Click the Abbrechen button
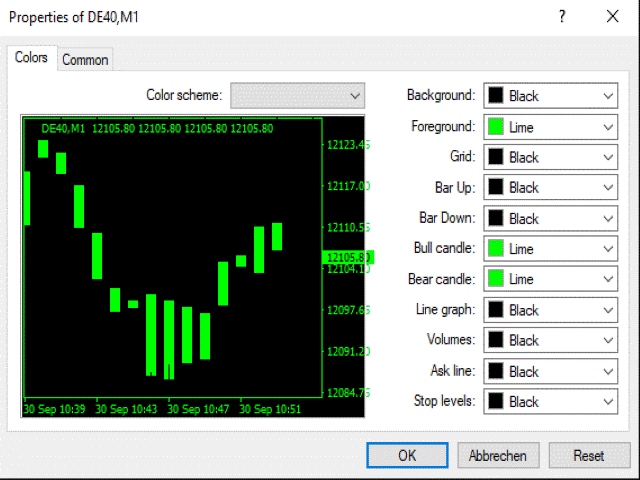The height and width of the screenshot is (480, 640). [x=498, y=455]
